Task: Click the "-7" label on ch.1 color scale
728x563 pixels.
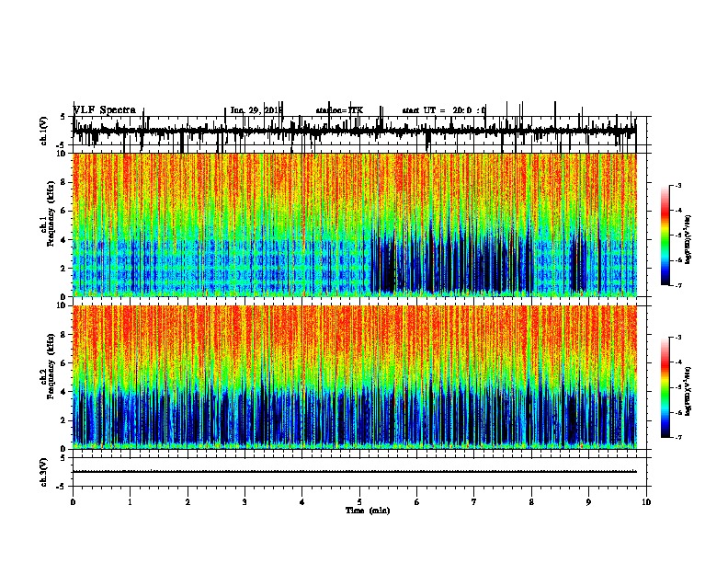Action: pyautogui.click(x=677, y=285)
